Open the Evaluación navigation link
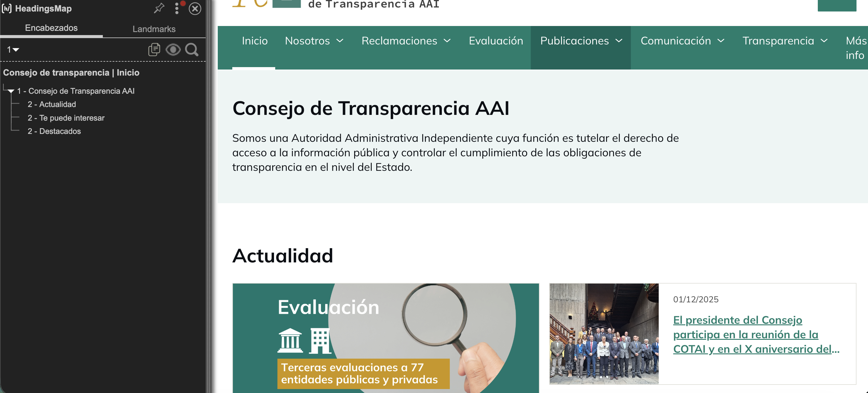This screenshot has height=393, width=868. [x=496, y=41]
